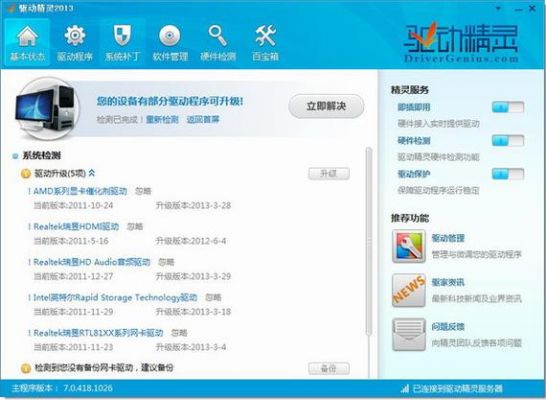Click warning icon beside 建议备份 message

[x=26, y=368]
